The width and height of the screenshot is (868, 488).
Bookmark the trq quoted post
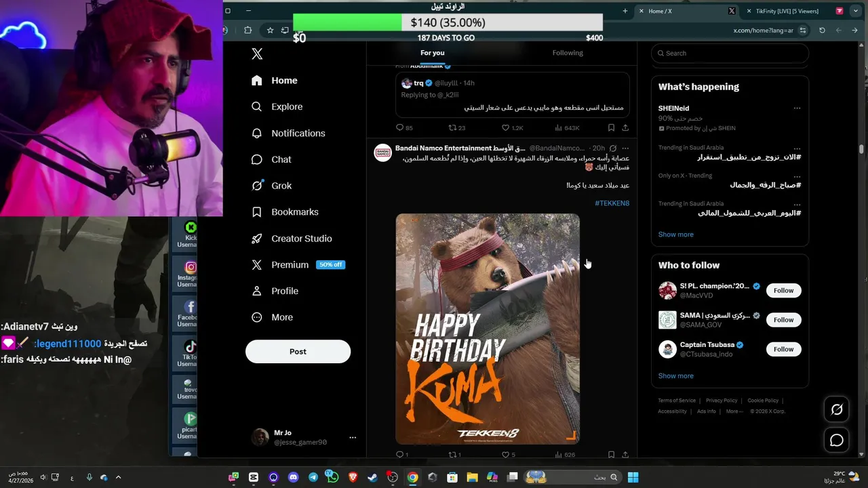(611, 127)
